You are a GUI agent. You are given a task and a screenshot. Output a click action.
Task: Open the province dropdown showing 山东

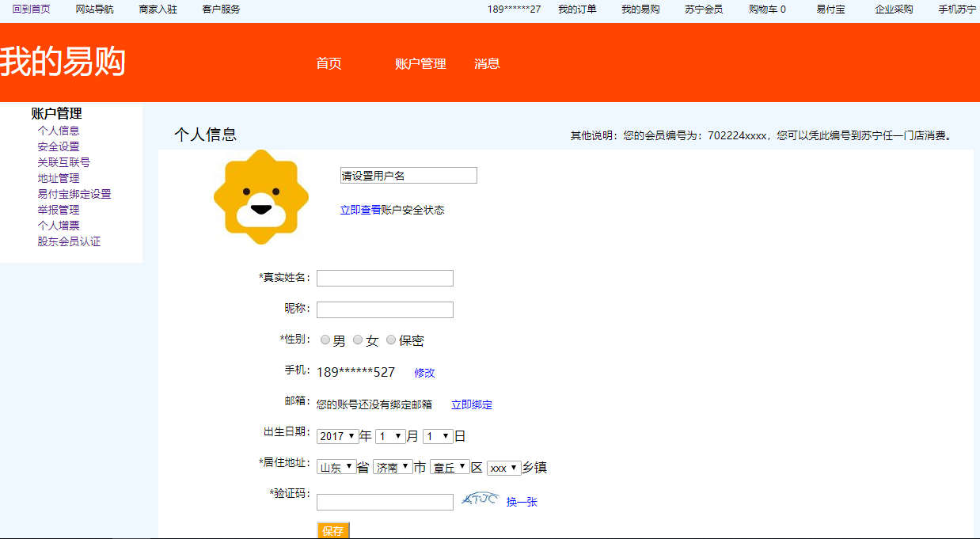pyautogui.click(x=336, y=467)
